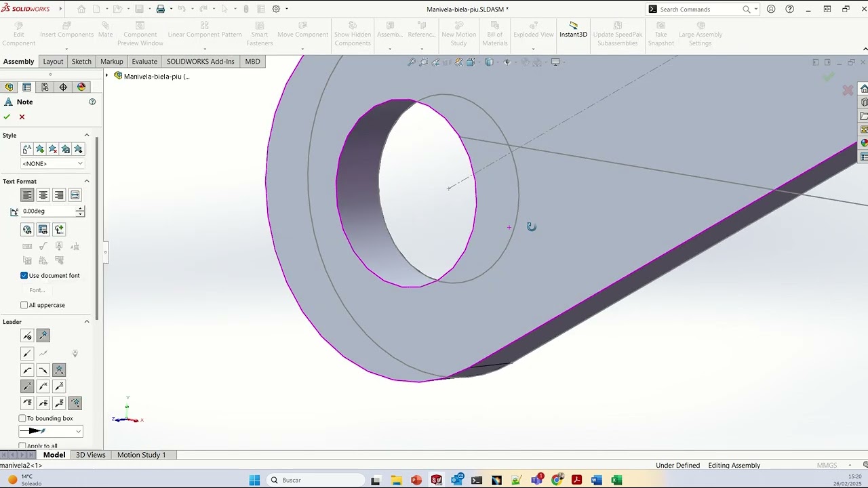Click the Link to Property icon
Viewport: 868px width, 488px height.
coord(43,230)
